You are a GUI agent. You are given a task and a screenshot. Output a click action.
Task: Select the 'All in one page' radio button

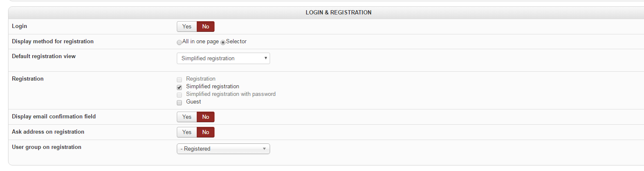point(179,42)
